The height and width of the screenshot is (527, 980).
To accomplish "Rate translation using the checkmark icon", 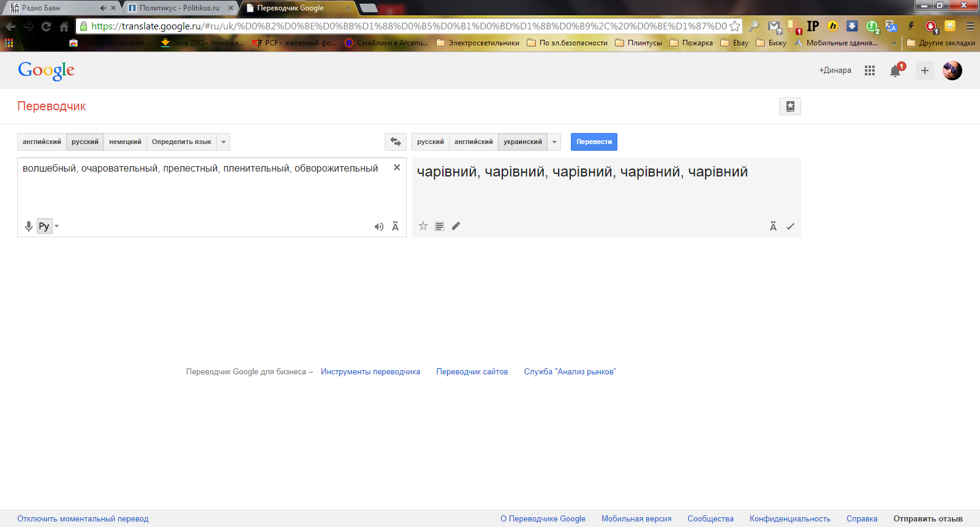I will click(790, 226).
